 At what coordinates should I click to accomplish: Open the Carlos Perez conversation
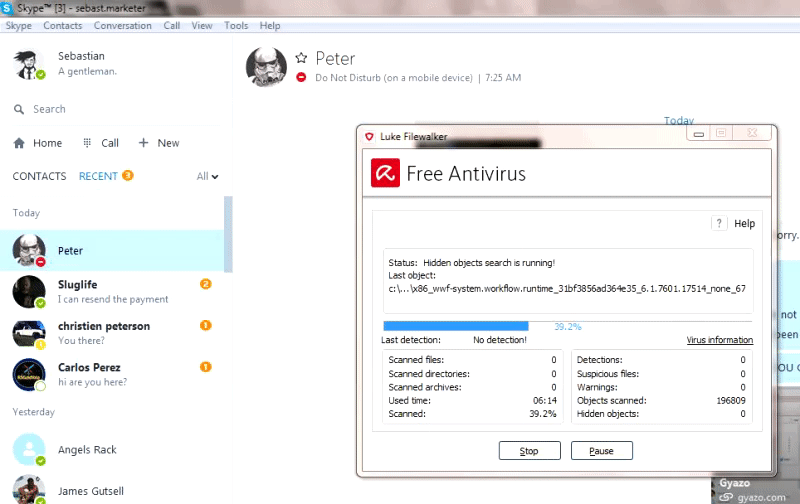(x=112, y=374)
